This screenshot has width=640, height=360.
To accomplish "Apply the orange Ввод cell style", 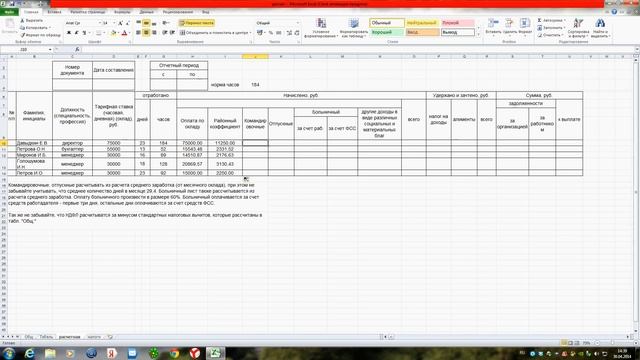I will point(422,32).
